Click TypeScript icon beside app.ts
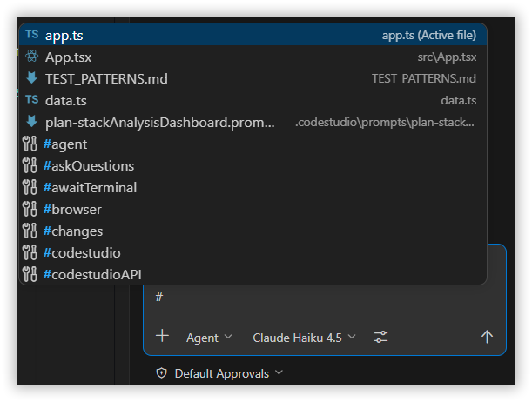Image resolution: width=532 pixels, height=402 pixels. [32, 34]
